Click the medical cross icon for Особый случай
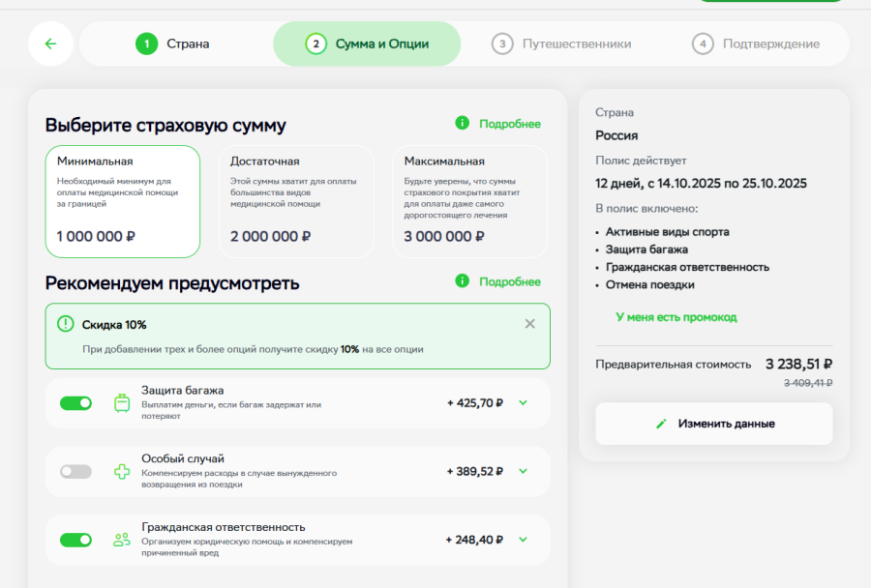This screenshot has width=871, height=588. click(x=122, y=472)
